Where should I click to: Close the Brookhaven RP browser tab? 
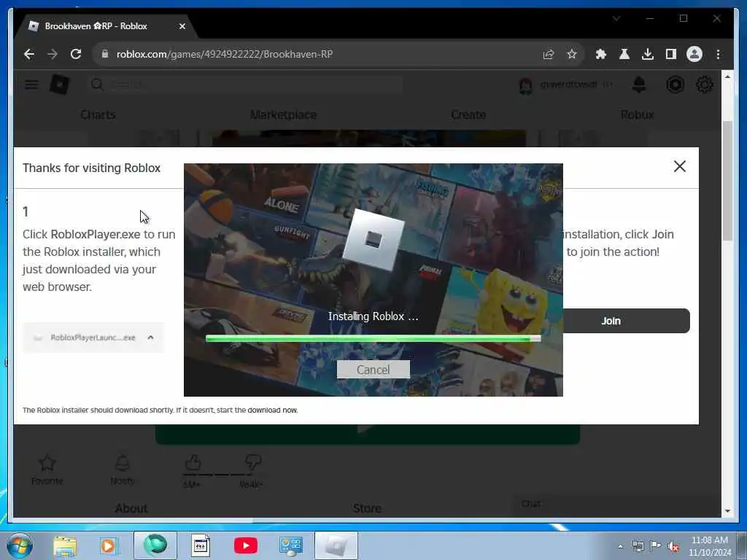pos(182,26)
